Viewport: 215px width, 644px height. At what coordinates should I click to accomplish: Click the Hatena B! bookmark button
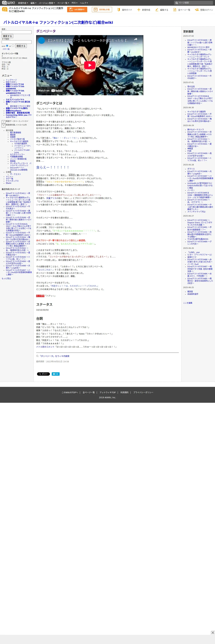[x=56, y=374]
